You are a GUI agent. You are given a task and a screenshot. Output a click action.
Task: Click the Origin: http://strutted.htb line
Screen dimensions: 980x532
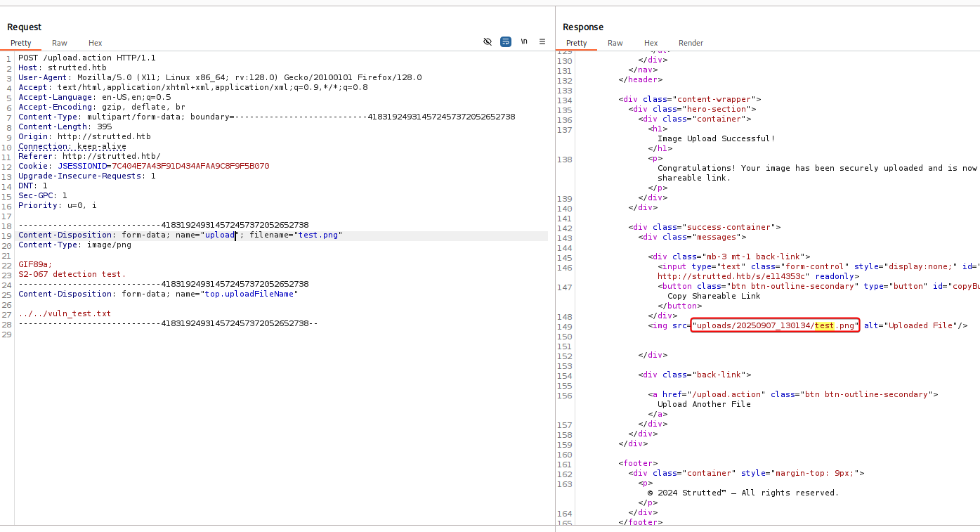pos(84,136)
